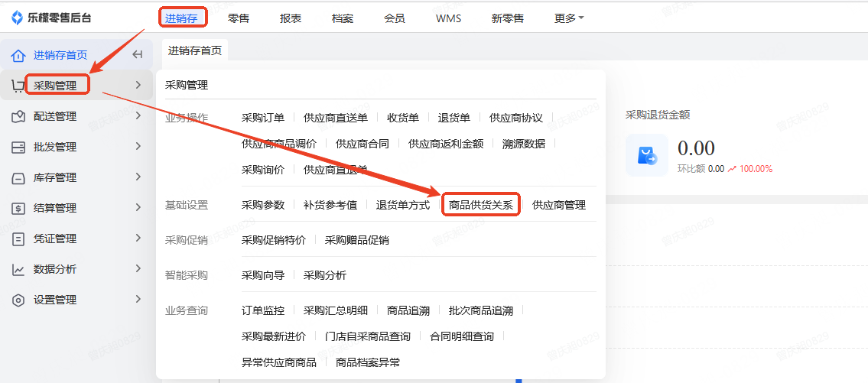Open 采购赠品促销 link
The width and height of the screenshot is (868, 383).
[x=357, y=240]
